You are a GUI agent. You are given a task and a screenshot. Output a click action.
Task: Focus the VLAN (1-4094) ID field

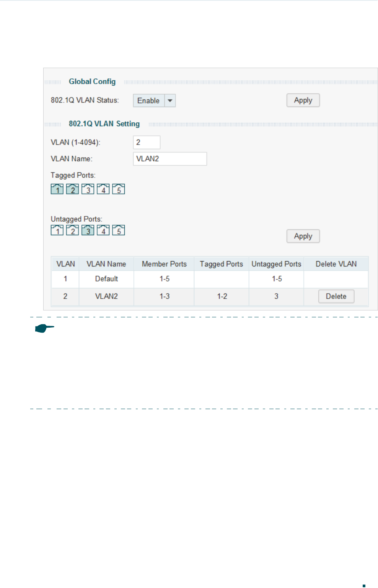coord(147,142)
